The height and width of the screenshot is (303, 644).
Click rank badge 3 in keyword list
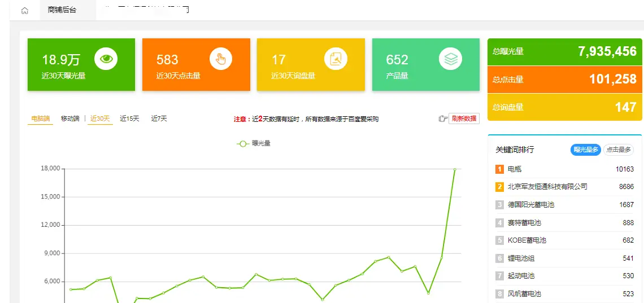499,205
